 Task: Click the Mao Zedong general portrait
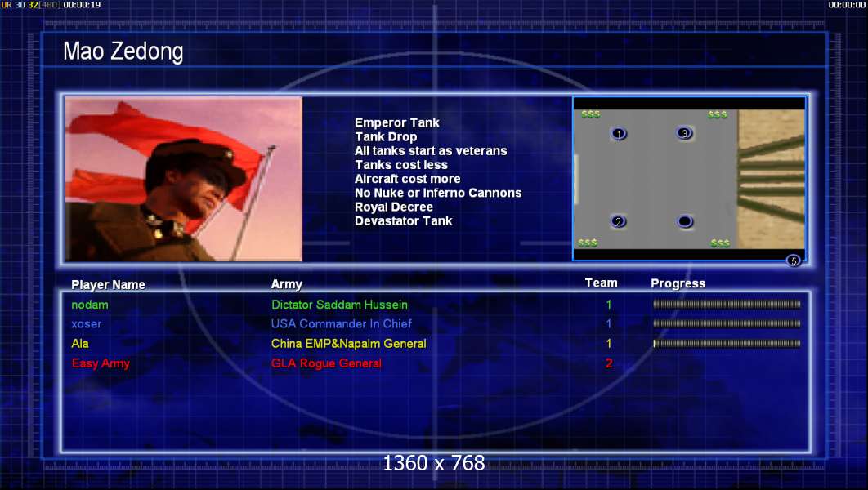tap(184, 179)
